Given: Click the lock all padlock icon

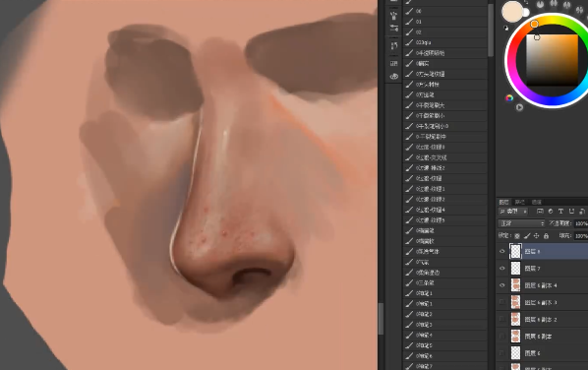Looking at the screenshot, I should (x=546, y=236).
